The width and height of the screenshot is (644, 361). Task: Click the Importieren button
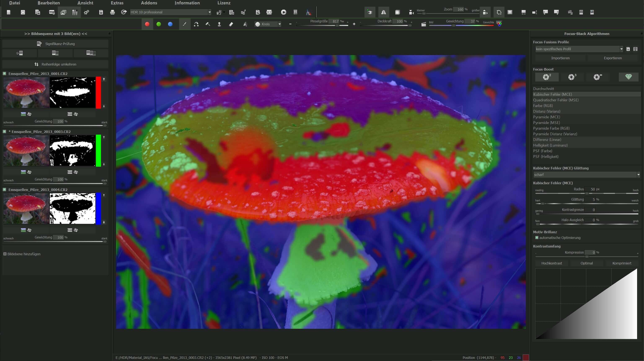tap(560, 58)
